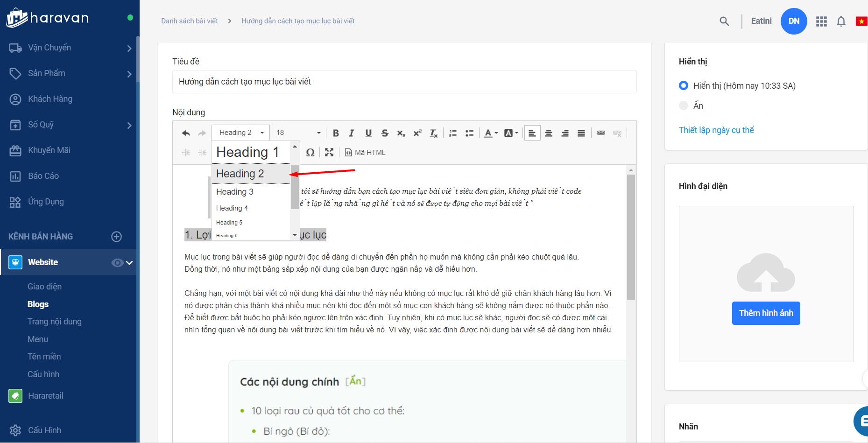Image resolution: width=868 pixels, height=443 pixels.
Task: Apply italic formatting to selected text
Action: coord(352,133)
